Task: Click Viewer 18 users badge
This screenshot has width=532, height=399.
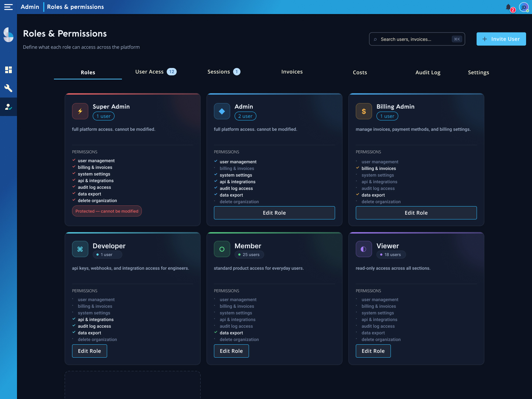Action: point(391,255)
